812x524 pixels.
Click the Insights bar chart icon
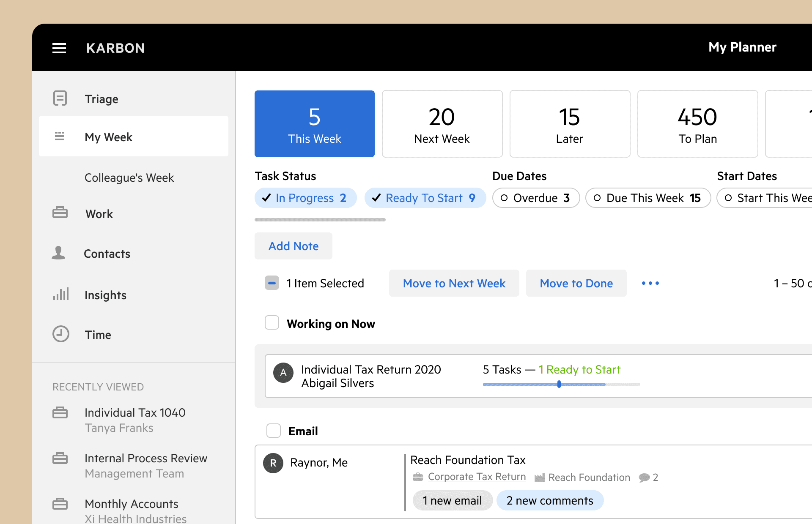(x=61, y=294)
